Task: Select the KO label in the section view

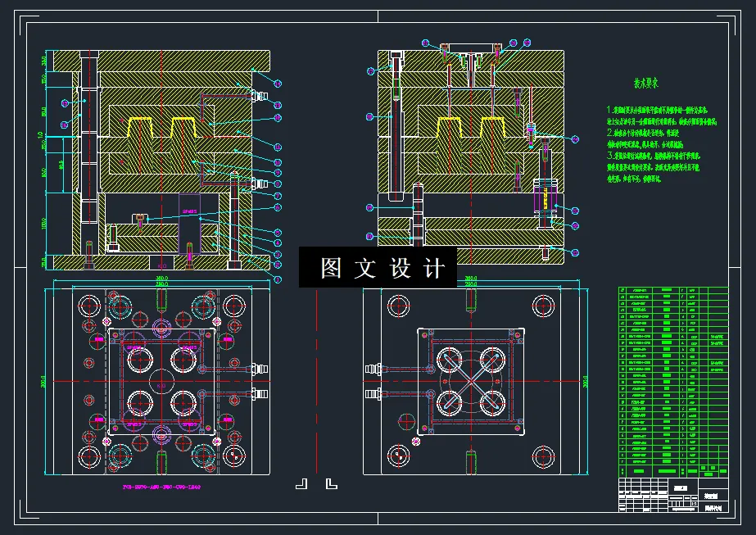Action: pyautogui.click(x=162, y=265)
